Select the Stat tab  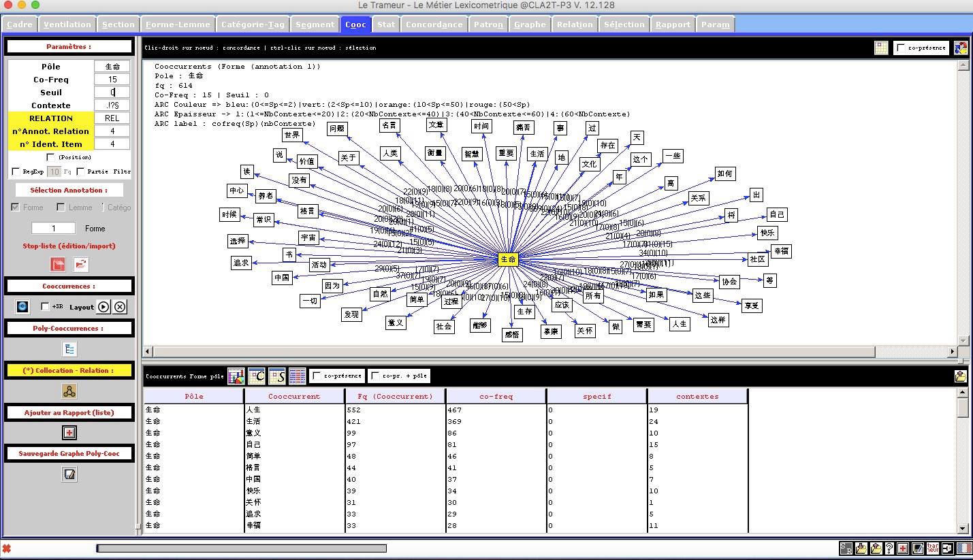pyautogui.click(x=386, y=24)
